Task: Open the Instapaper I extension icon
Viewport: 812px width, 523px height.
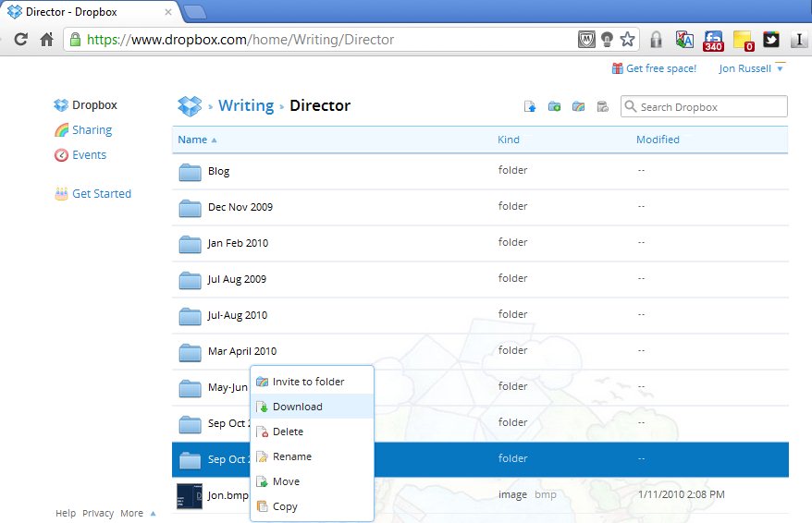Action: 798,40
